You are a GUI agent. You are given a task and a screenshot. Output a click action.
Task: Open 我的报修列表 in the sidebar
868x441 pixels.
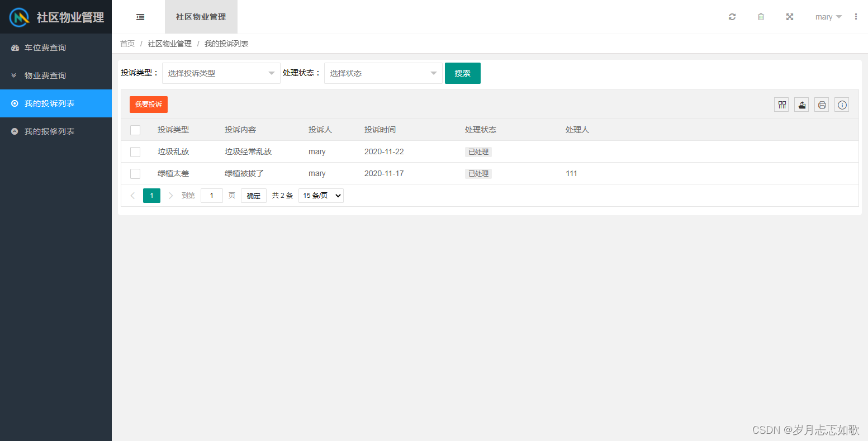[x=56, y=131]
